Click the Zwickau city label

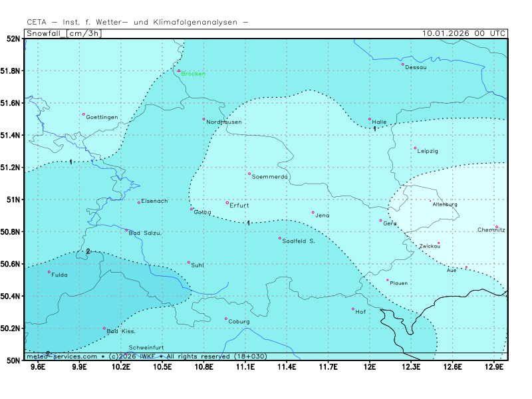click(430, 246)
